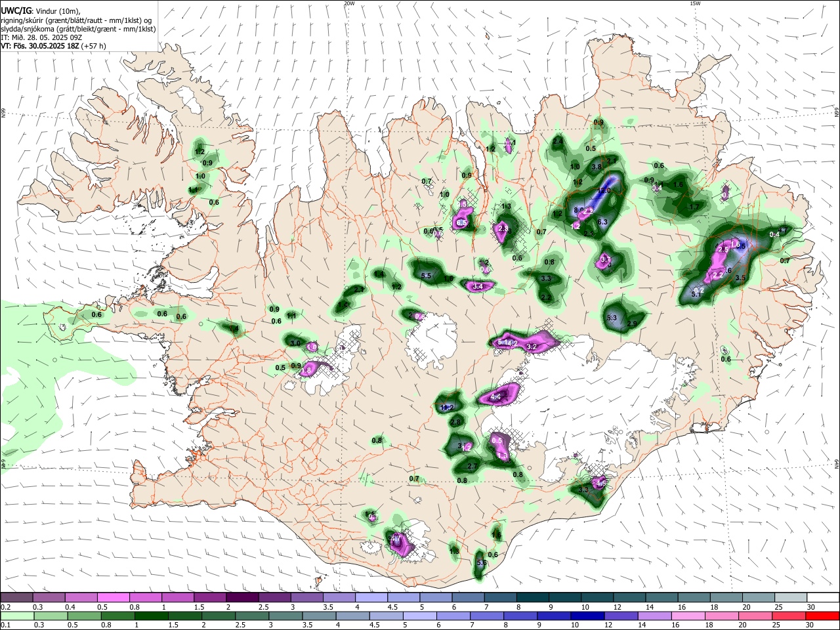Click the '2.7' map value
Image resolution: width=840 pixels, height=630 pixels.
(472, 466)
